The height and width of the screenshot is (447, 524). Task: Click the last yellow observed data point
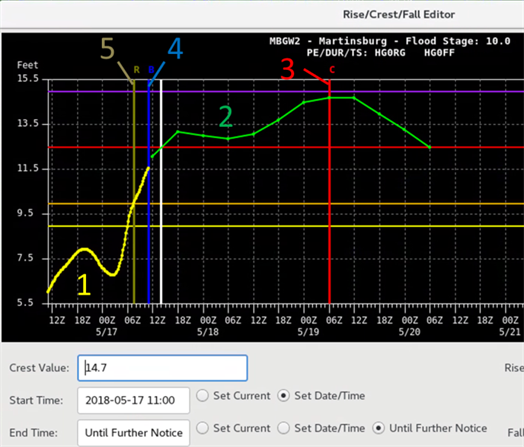(148, 168)
